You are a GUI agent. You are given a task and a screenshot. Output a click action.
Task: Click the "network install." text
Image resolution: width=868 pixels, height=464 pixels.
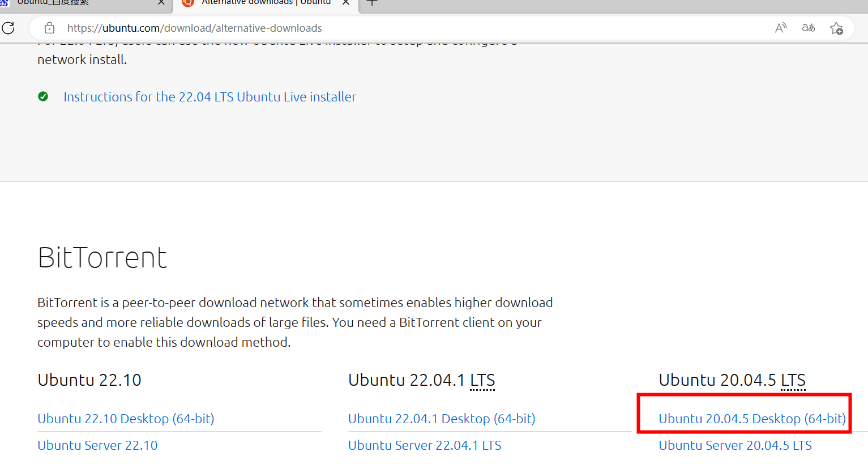[x=82, y=59]
